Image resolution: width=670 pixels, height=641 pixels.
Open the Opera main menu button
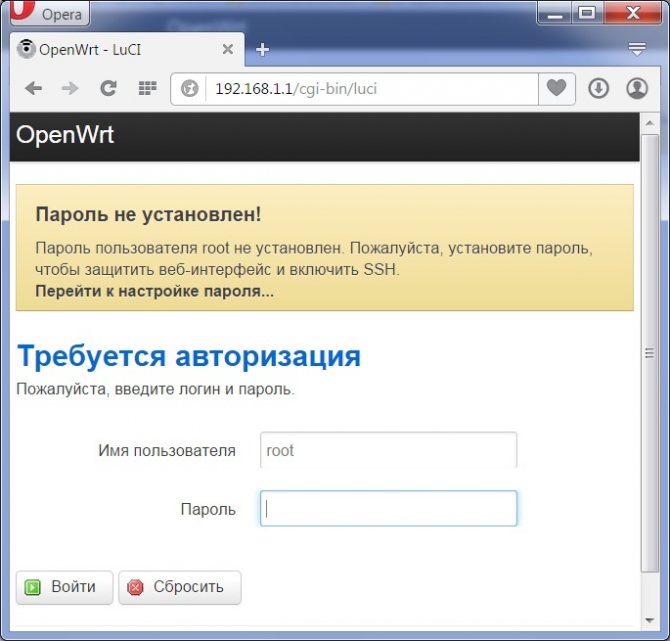(49, 13)
